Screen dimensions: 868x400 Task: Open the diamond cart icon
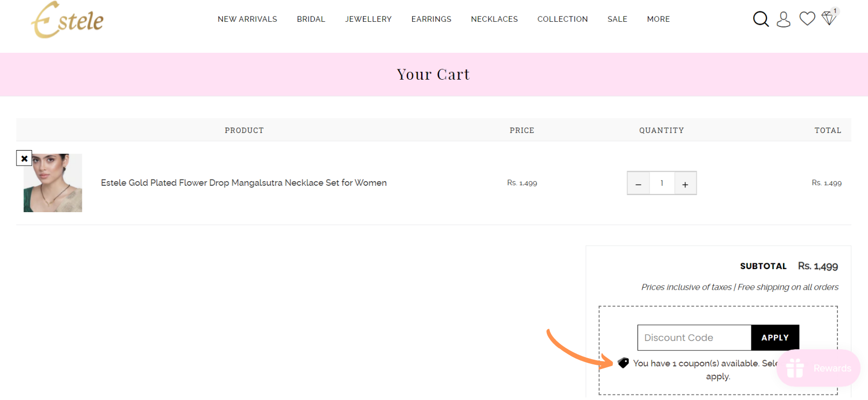(x=829, y=18)
